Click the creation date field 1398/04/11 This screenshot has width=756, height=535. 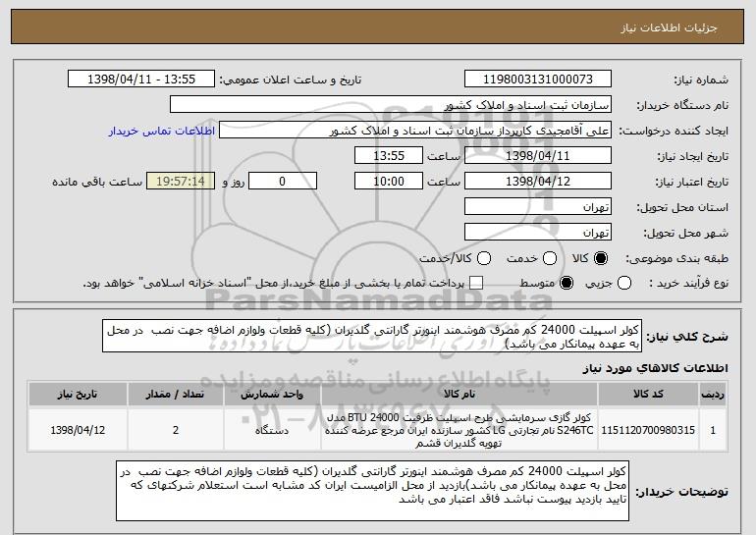point(538,156)
